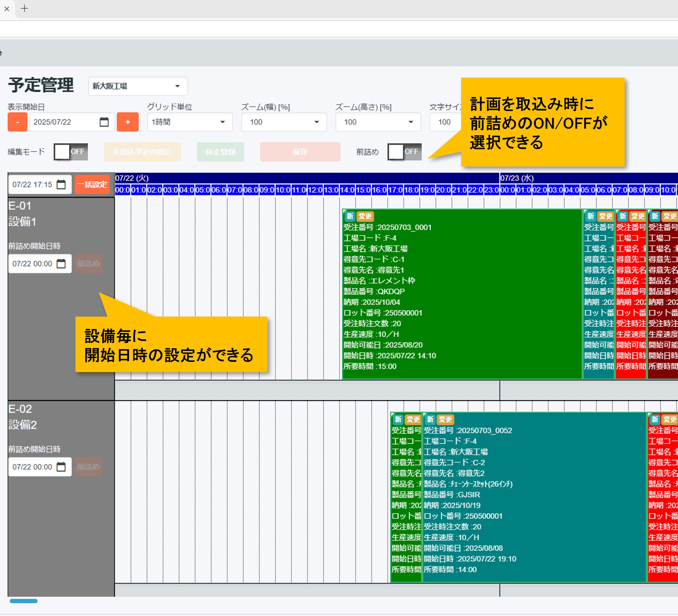This screenshot has width=678, height=616.
Task: Expand グリッド単位 1時間 dropdown
Action: point(190,122)
